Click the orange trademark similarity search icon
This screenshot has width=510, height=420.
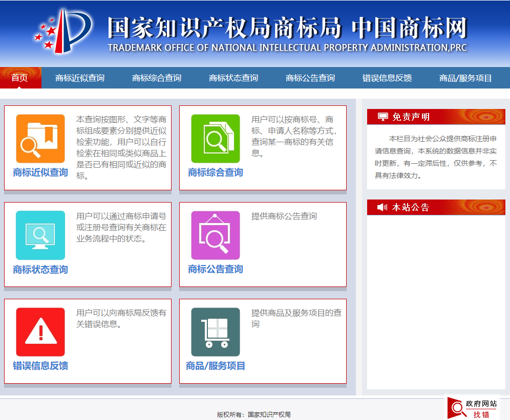click(40, 139)
